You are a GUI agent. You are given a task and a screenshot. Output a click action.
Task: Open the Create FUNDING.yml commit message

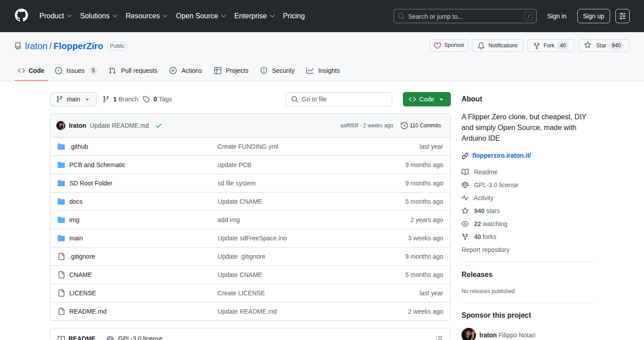pyautogui.click(x=248, y=147)
